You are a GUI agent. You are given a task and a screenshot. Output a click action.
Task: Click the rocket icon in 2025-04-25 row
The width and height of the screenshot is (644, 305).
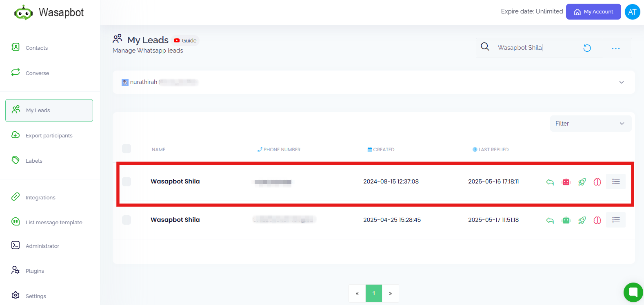pos(582,220)
